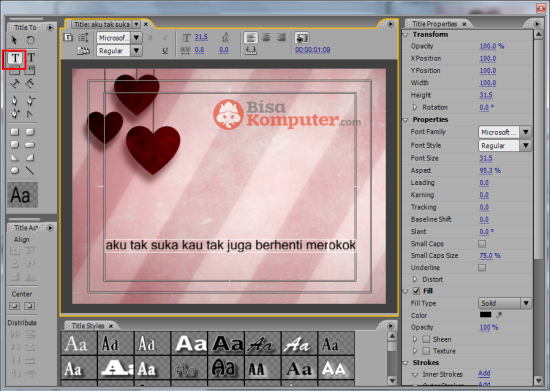
Task: Click the vertical Center icon in Title Actions
Action: [14, 306]
